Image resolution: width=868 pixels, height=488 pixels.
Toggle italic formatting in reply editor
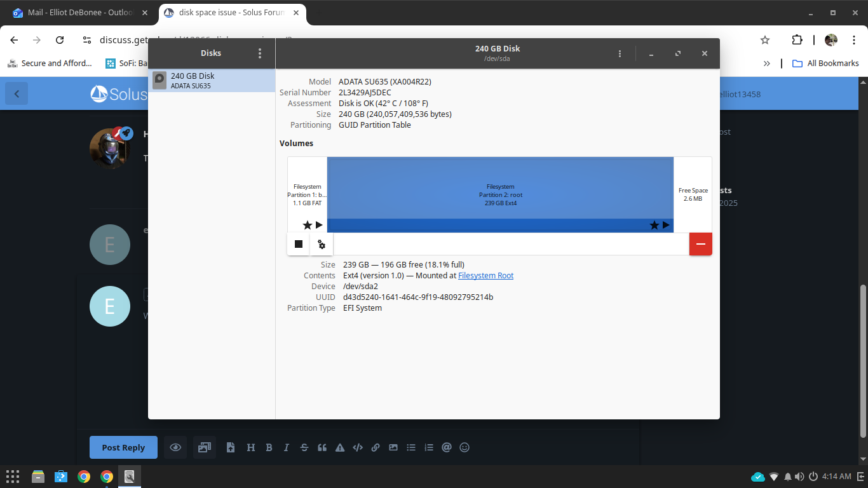(x=287, y=447)
